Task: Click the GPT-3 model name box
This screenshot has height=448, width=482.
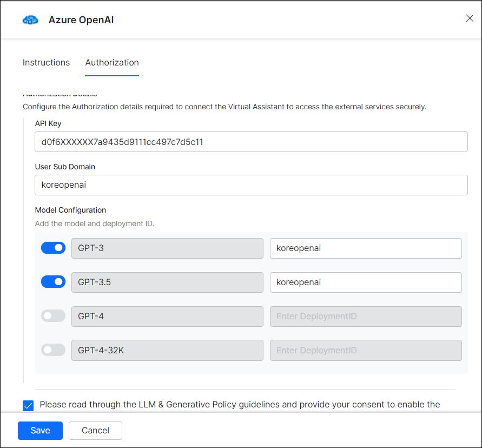Action: 167,248
